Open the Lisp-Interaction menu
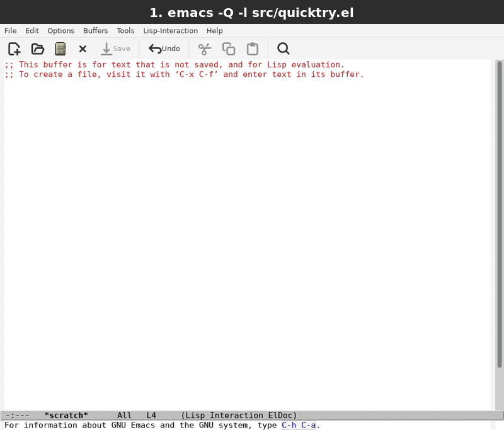 pyautogui.click(x=170, y=31)
